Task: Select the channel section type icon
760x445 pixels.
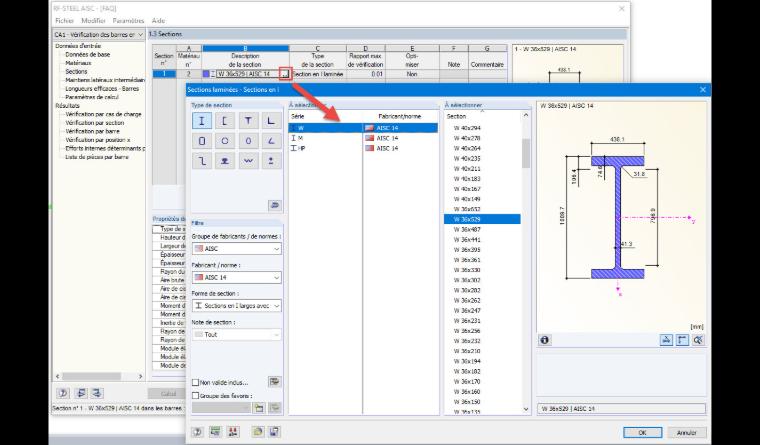Action: pos(225,121)
